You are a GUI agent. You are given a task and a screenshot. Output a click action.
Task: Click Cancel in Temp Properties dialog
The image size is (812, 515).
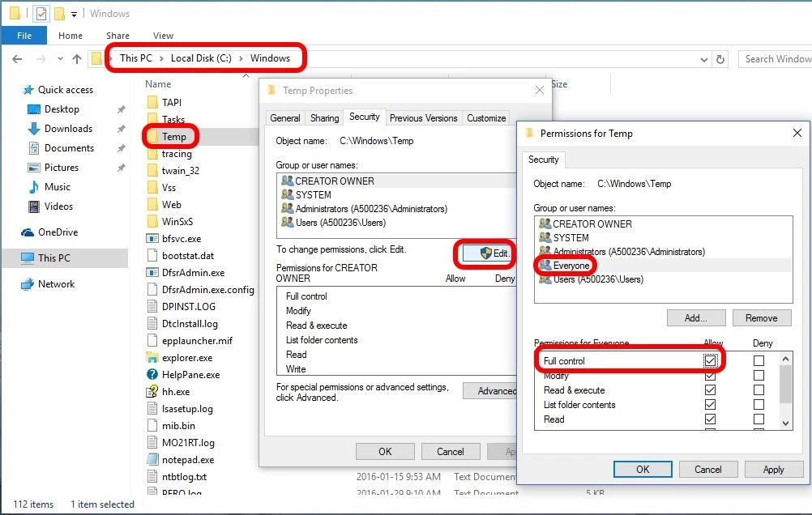pos(450,451)
